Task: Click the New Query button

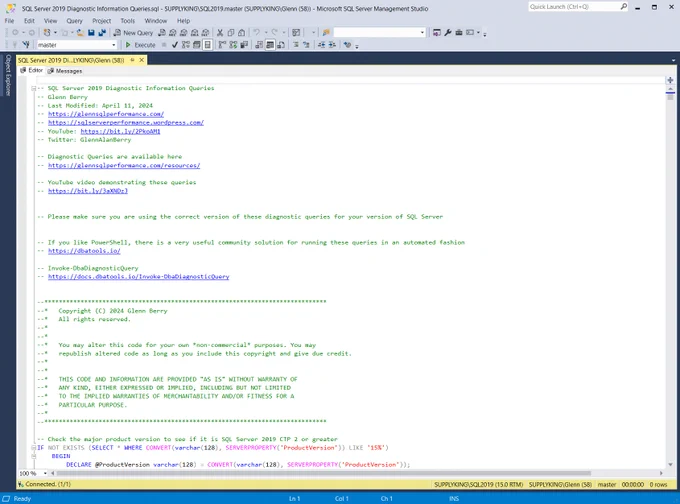Action: coord(134,33)
